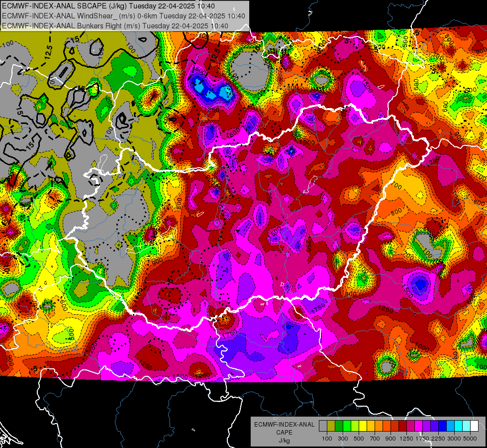487x448 pixels.
Task: Click the '3000' legend scale label
Action: (x=454, y=439)
